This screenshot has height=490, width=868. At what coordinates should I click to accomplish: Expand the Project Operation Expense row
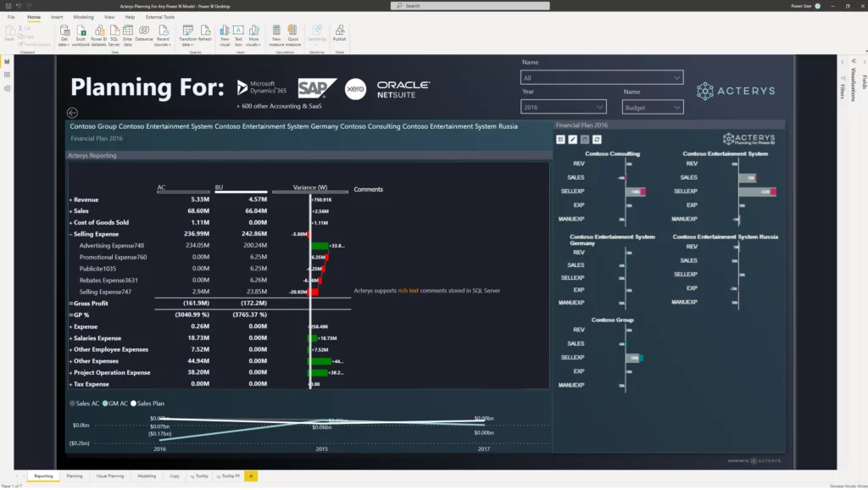71,373
